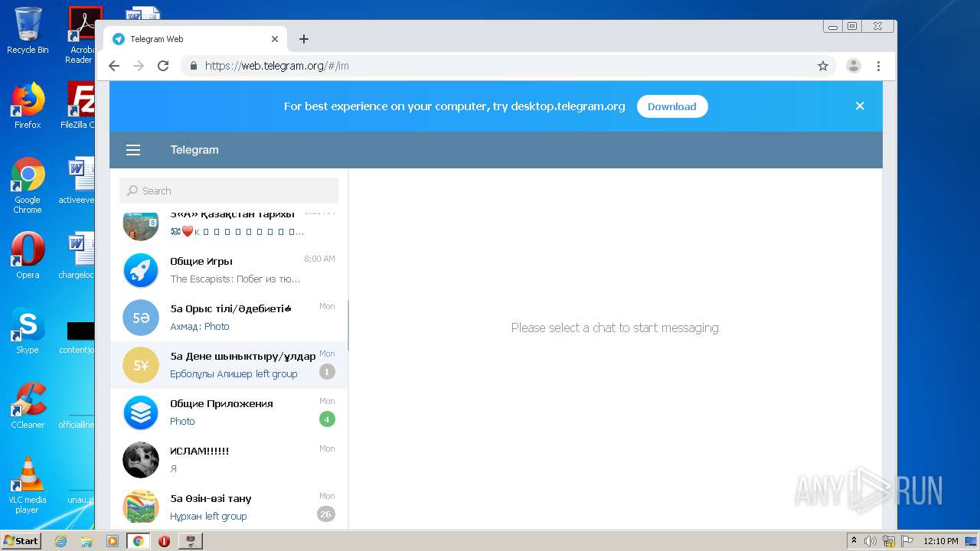Open the 5а Өзін-өзі тану chat
Image resolution: width=980 pixels, height=551 pixels.
229,506
